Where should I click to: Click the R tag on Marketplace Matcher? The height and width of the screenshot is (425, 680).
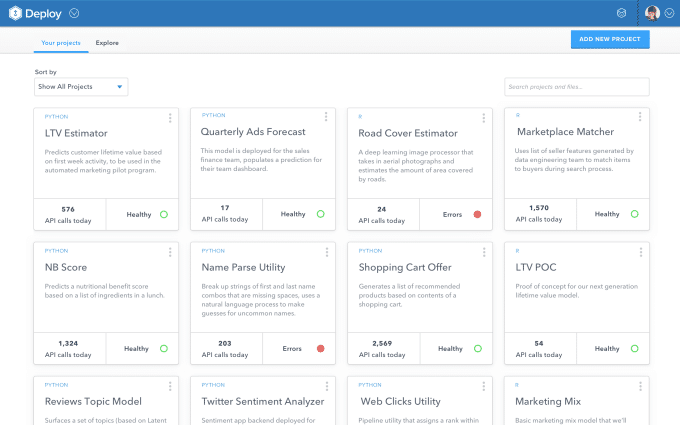517,115
